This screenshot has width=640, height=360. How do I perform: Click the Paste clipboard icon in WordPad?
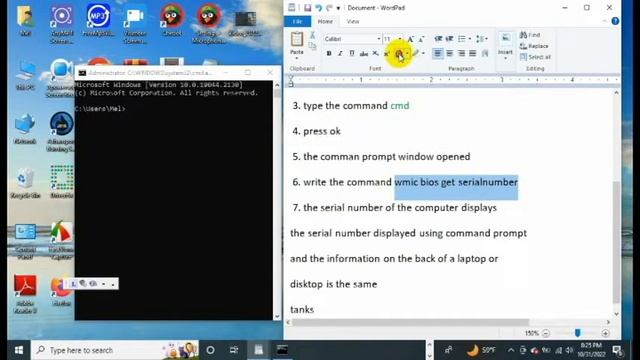click(x=297, y=39)
